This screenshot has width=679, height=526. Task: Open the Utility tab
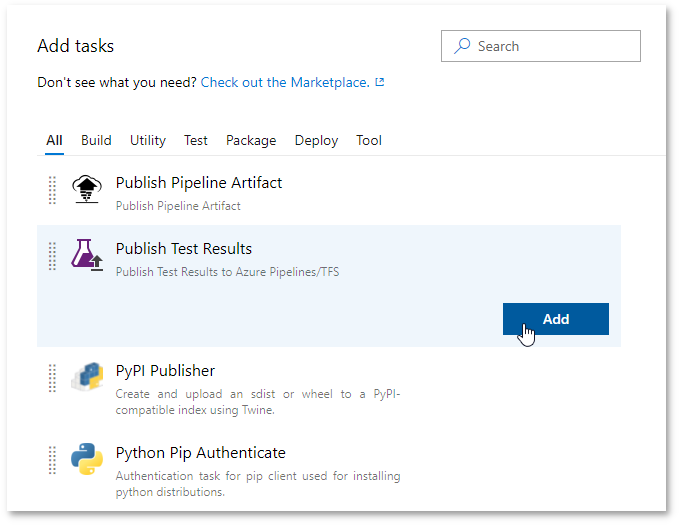point(148,140)
